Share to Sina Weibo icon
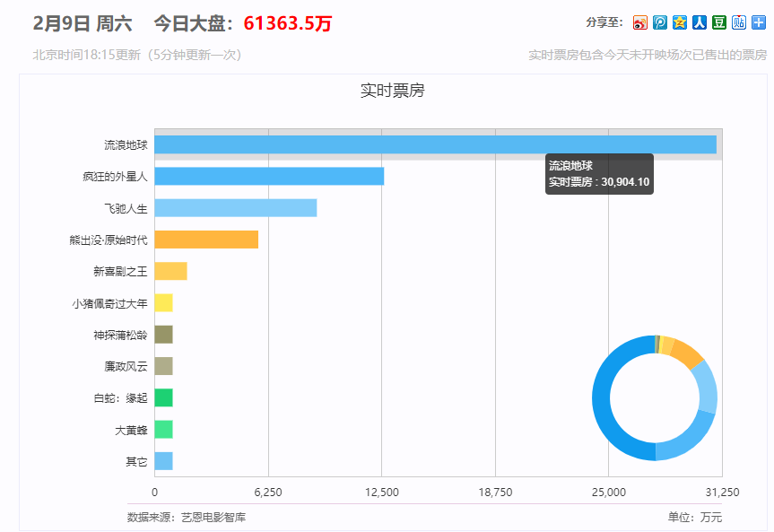This screenshot has width=774, height=532. [x=639, y=22]
